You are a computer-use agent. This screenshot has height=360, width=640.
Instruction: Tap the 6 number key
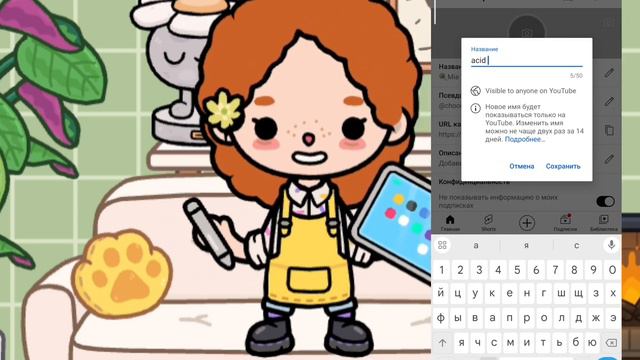click(x=536, y=270)
